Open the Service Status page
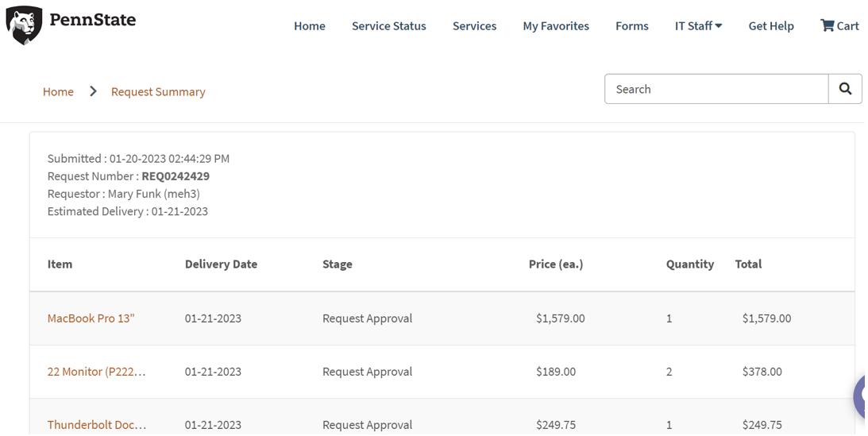This screenshot has width=868, height=436. pyautogui.click(x=388, y=26)
